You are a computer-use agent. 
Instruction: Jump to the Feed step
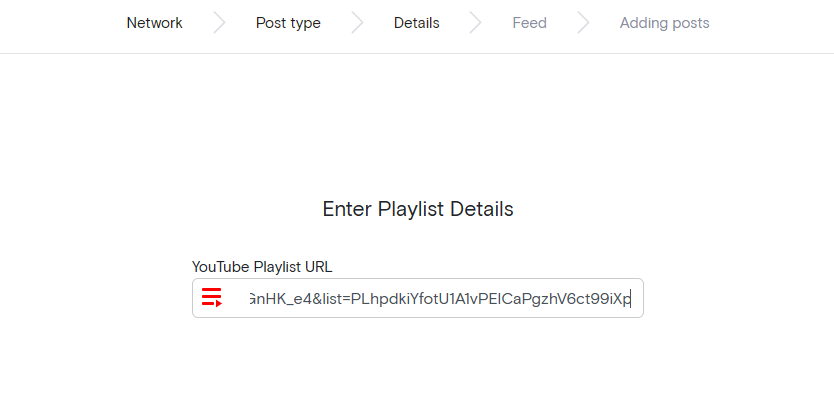[x=529, y=23]
